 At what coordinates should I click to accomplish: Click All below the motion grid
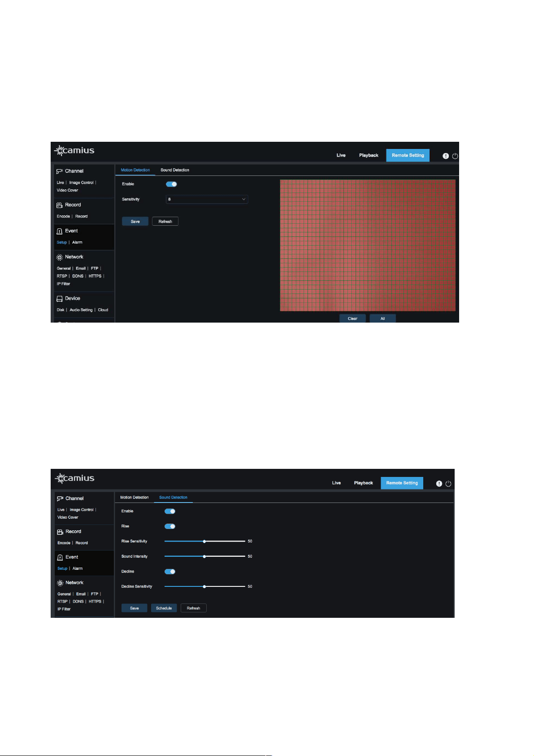(x=383, y=319)
